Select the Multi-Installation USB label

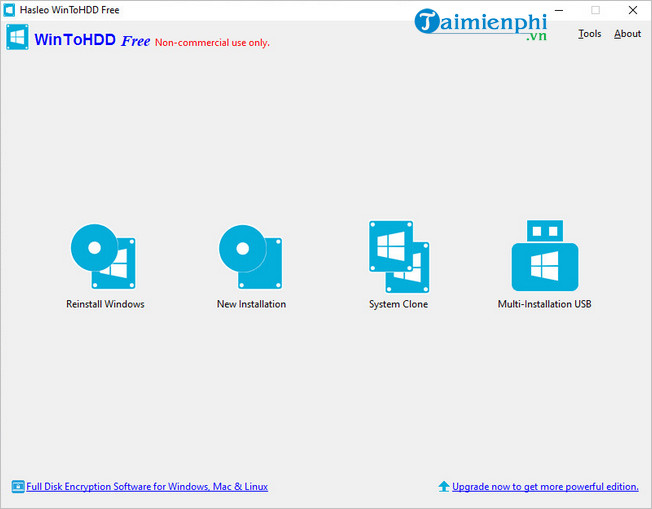pos(544,304)
